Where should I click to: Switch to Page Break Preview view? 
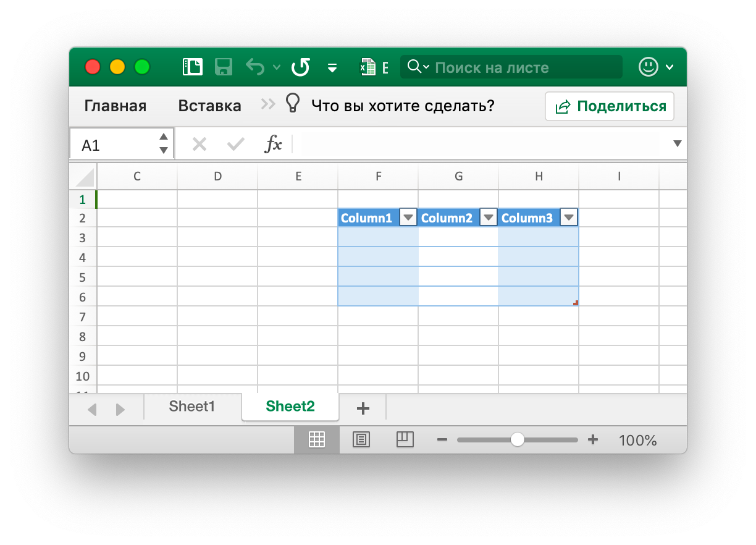coord(405,439)
